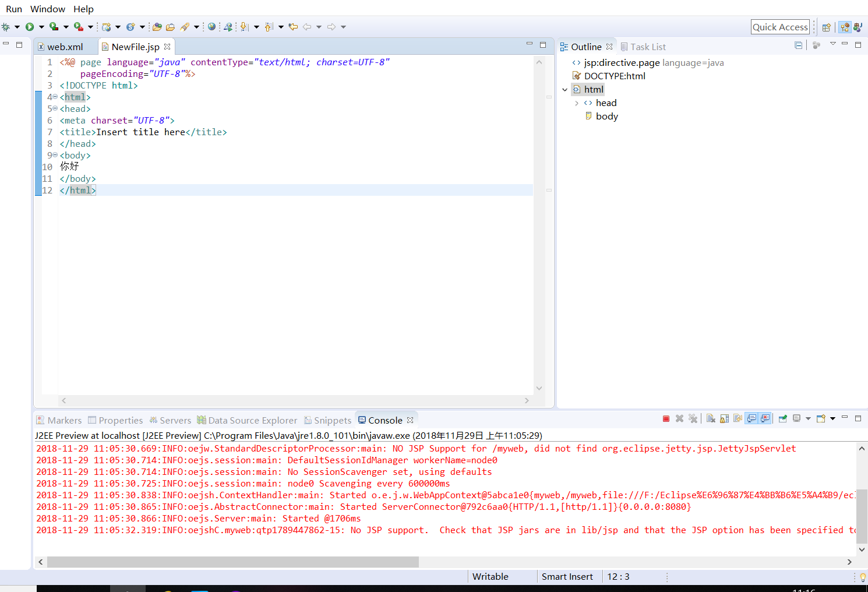Open the Help menu

83,9
